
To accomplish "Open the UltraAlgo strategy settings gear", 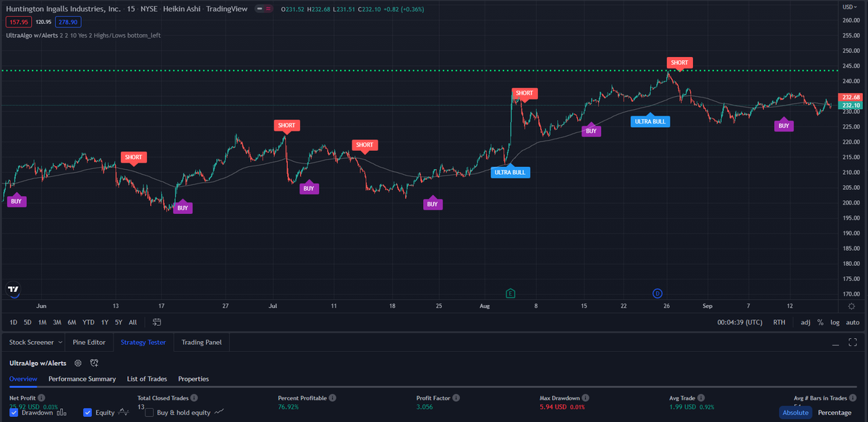I will coord(77,363).
